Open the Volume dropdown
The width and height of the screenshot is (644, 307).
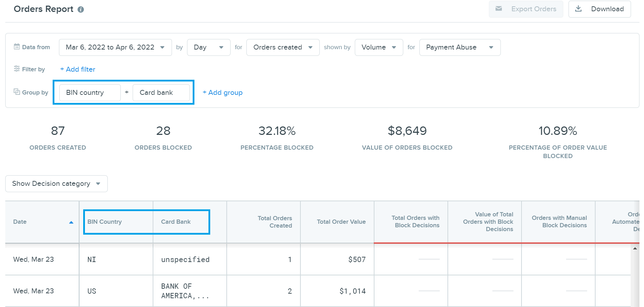[x=379, y=47]
